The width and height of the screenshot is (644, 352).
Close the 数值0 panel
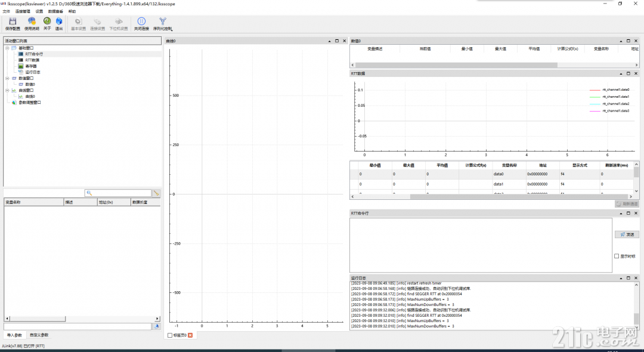(x=636, y=41)
